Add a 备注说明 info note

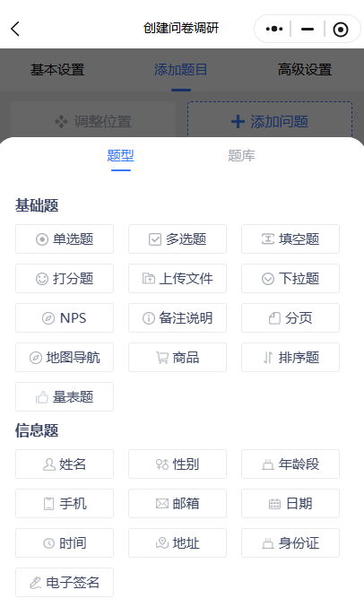click(x=178, y=317)
